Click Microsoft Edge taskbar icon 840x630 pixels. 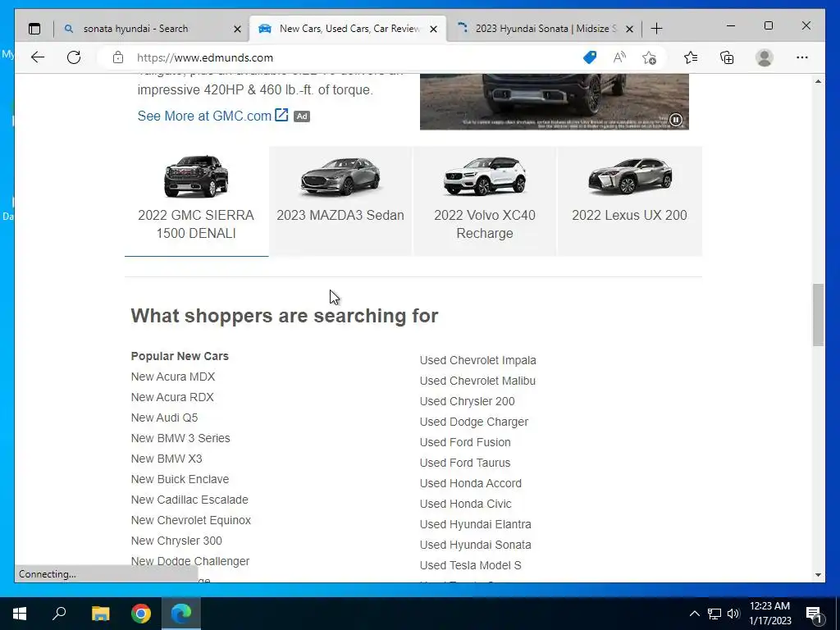(181, 614)
